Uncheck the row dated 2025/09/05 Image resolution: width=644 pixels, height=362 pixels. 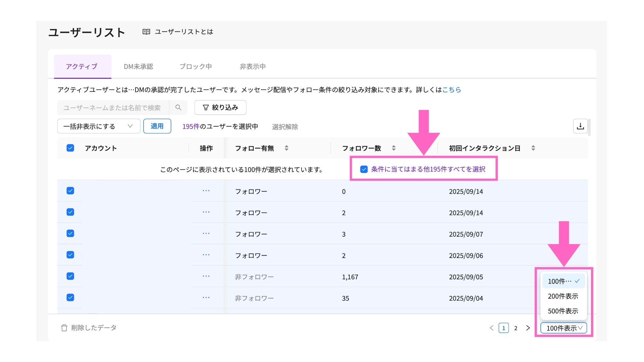tap(70, 276)
